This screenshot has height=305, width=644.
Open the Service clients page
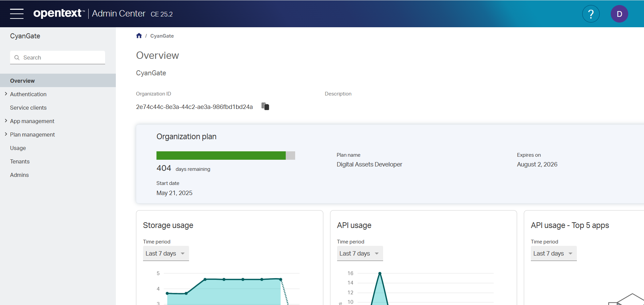click(x=28, y=108)
